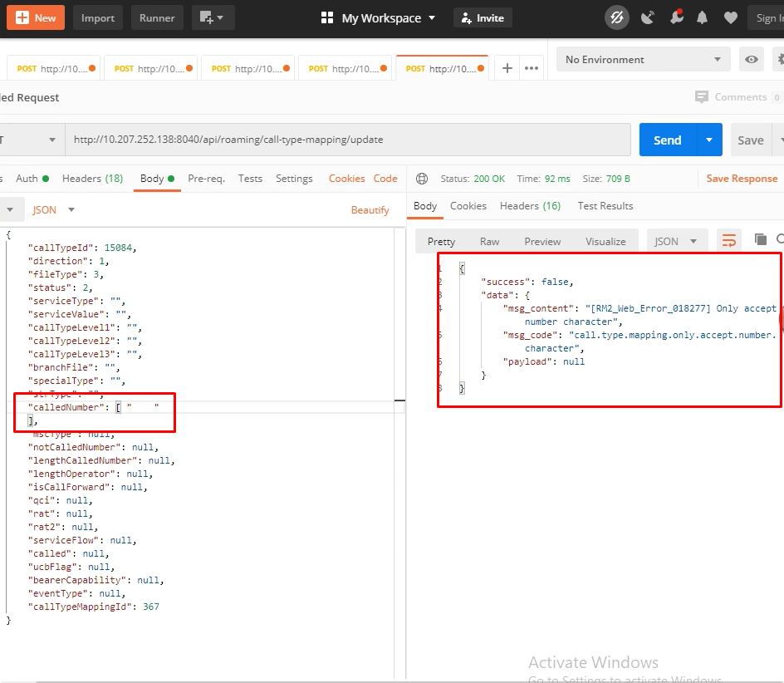Screen dimensions: 784x683
Task: Click the environment quick look eye icon
Action: click(752, 60)
